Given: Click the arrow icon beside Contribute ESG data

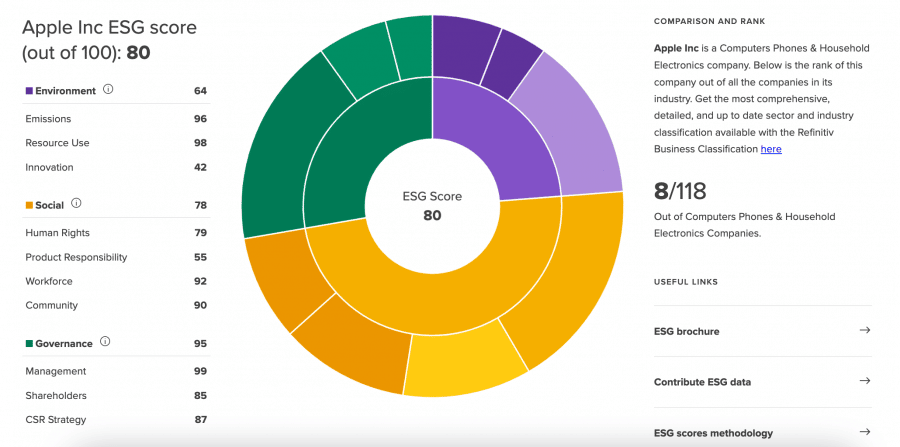Looking at the screenshot, I should (864, 381).
